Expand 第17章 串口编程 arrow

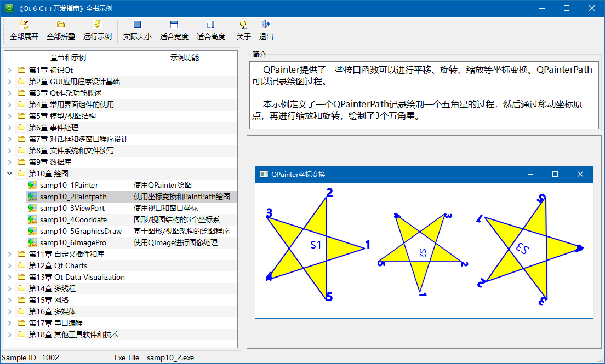tap(10, 323)
